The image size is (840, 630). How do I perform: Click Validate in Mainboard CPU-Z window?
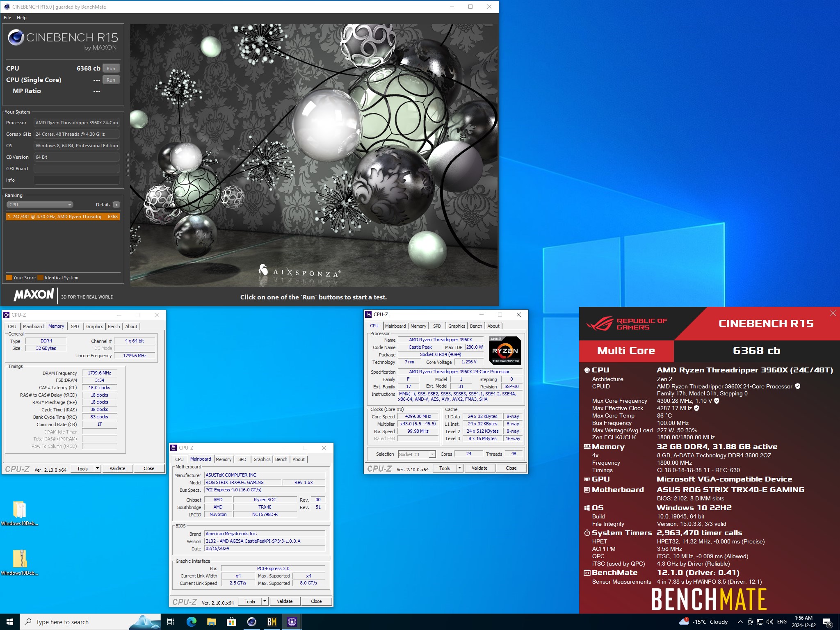click(x=285, y=601)
